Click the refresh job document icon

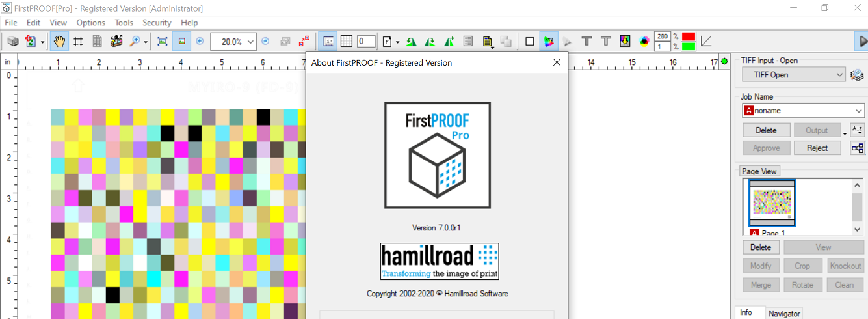(x=31, y=41)
